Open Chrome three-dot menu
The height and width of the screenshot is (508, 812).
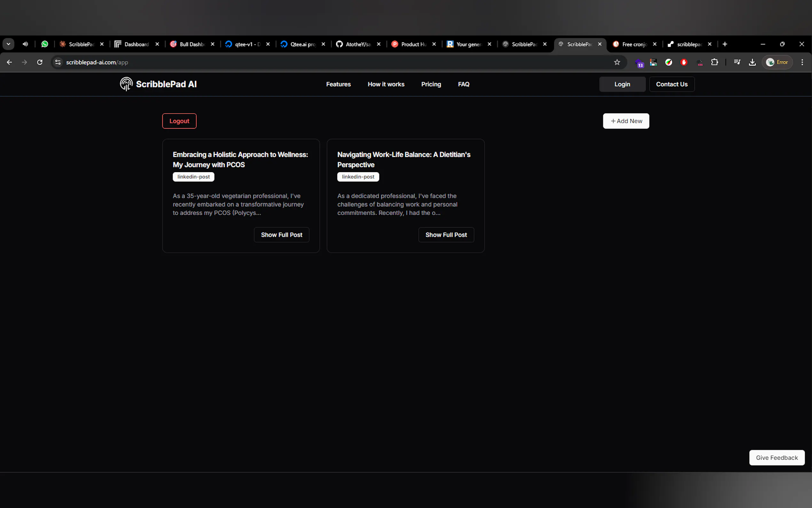click(x=802, y=62)
